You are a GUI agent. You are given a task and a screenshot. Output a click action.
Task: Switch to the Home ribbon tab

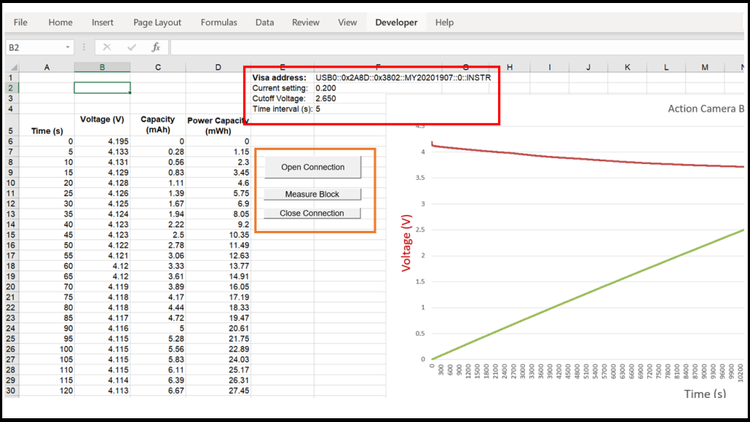pos(60,22)
